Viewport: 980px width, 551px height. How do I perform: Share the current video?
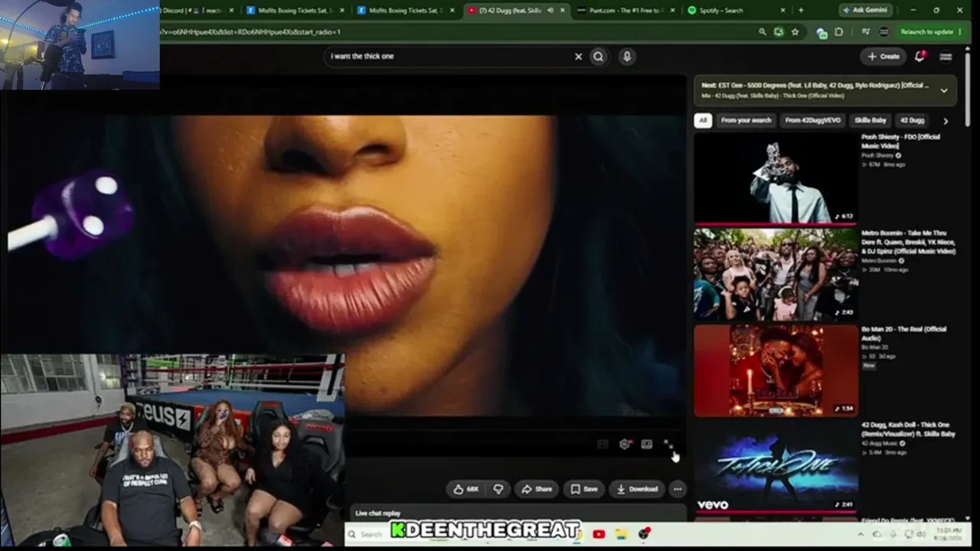pos(537,489)
